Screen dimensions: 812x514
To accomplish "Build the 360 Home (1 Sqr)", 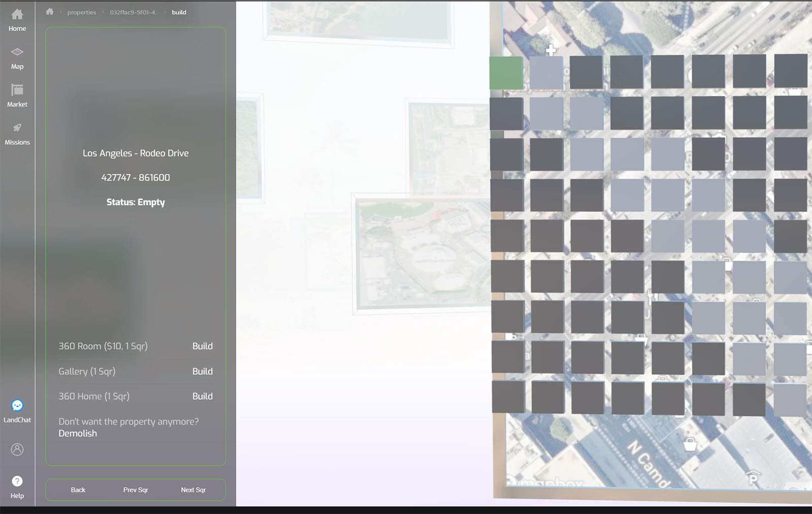I will (x=202, y=396).
